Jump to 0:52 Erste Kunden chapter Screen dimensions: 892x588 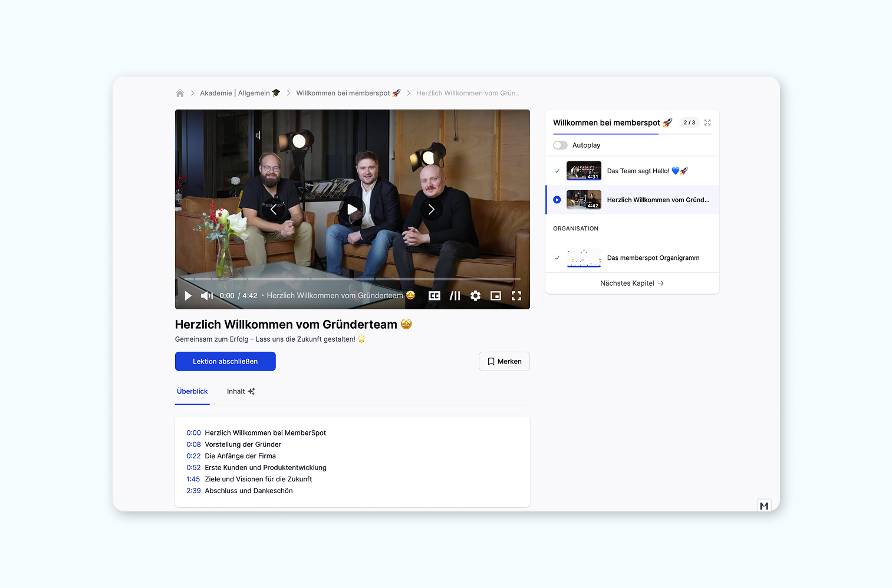(256, 468)
